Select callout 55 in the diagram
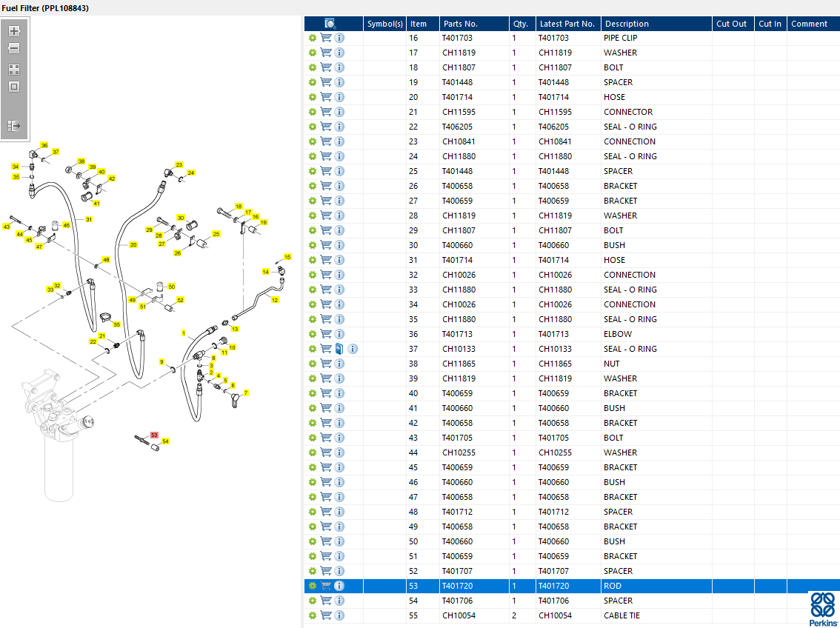Image resolution: width=840 pixels, height=628 pixels. (x=117, y=324)
